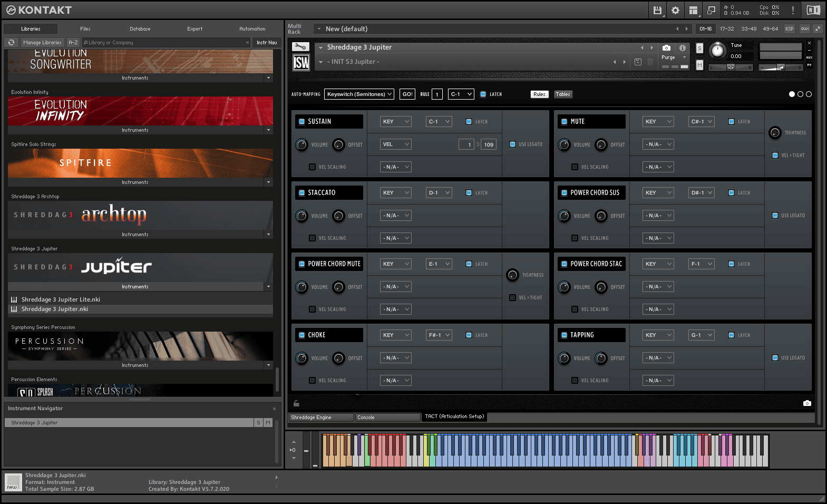
Task: Toggle the PV button on instrument header
Action: coord(809,65)
